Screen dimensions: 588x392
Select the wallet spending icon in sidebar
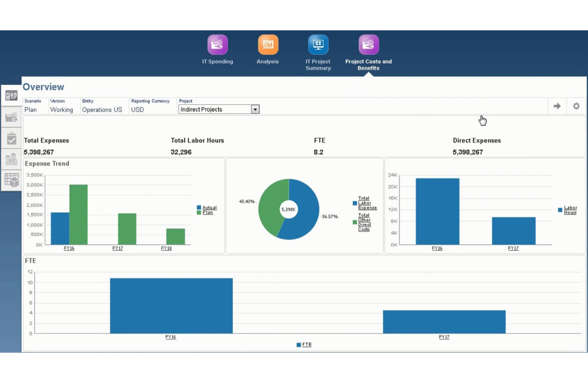click(x=11, y=116)
